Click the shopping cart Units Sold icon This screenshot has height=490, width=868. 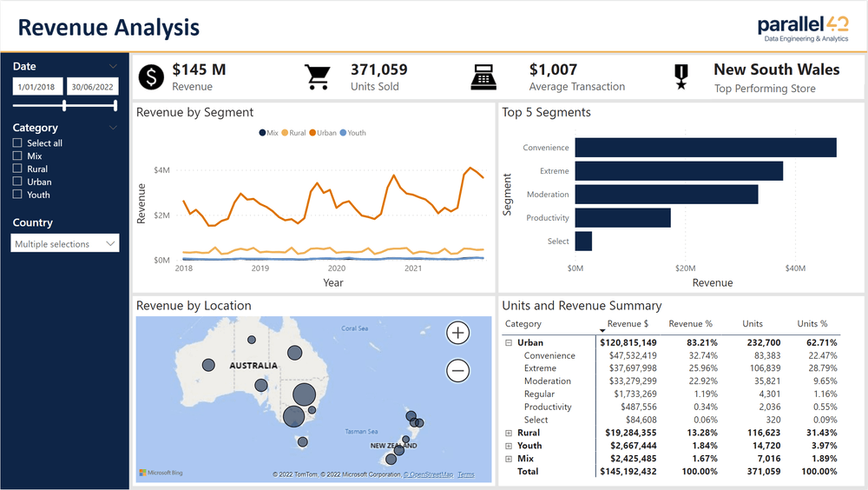point(318,77)
